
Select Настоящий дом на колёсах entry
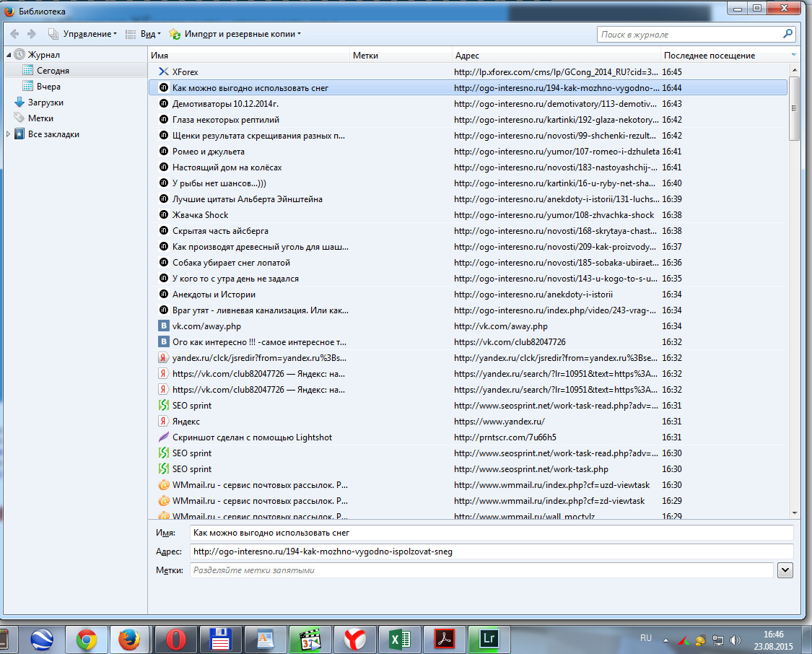468,167
